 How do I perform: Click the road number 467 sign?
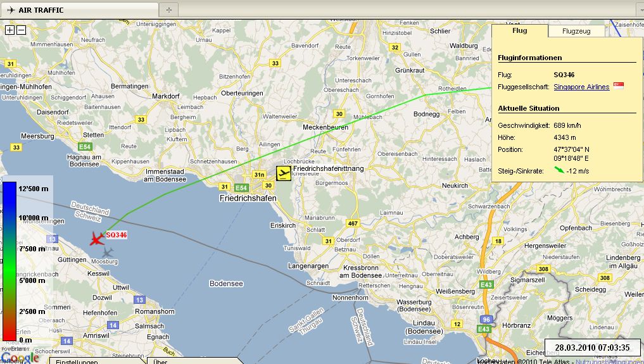click(353, 223)
